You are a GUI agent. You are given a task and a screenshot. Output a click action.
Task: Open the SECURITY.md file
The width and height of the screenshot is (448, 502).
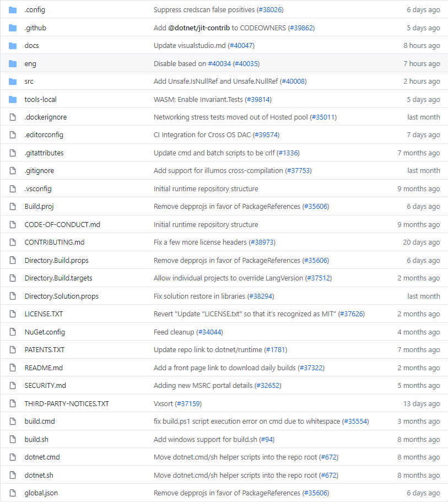pyautogui.click(x=45, y=385)
